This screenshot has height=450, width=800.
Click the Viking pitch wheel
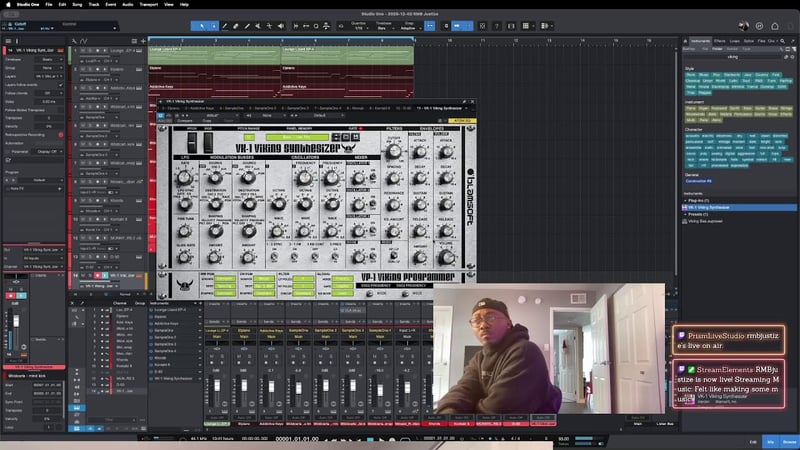tap(192, 143)
